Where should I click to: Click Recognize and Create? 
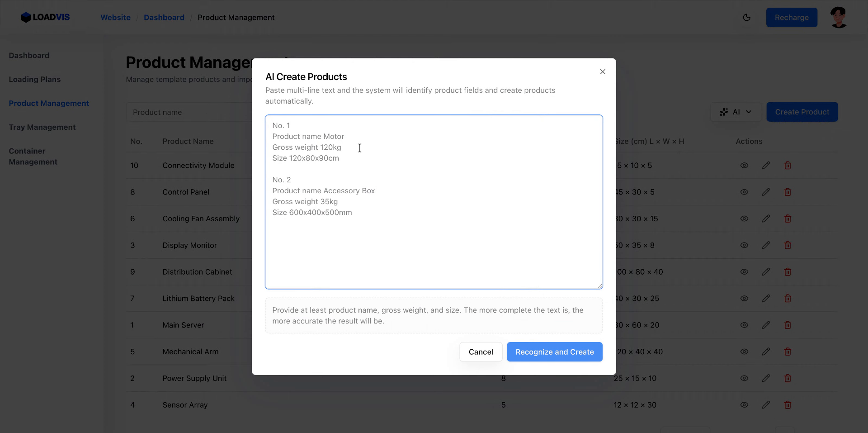[555, 352]
